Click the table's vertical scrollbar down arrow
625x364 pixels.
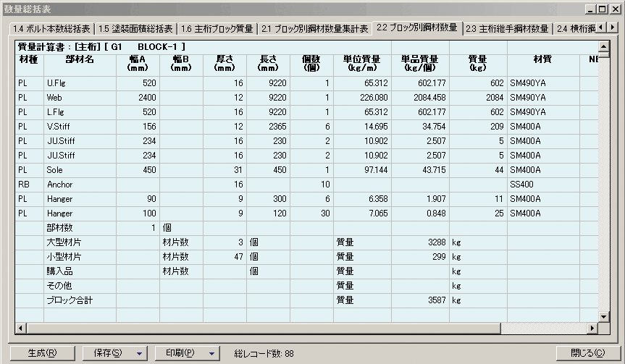(x=604, y=317)
